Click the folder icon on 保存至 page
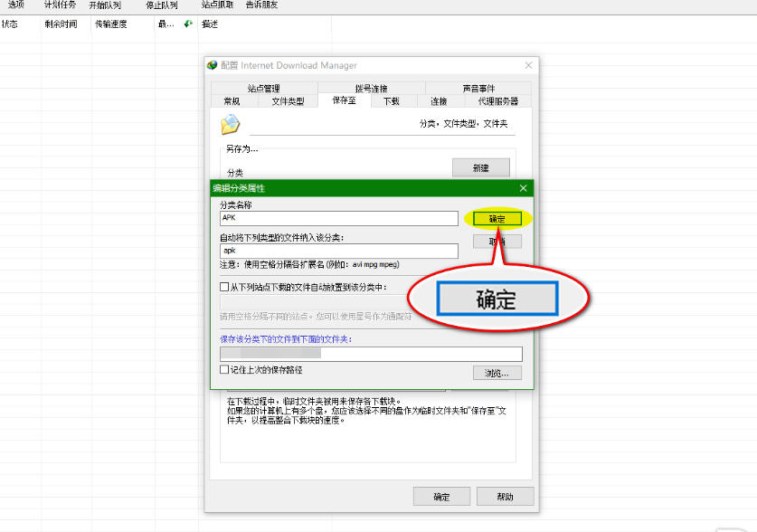Viewport: 757px width, 532px height. click(231, 124)
